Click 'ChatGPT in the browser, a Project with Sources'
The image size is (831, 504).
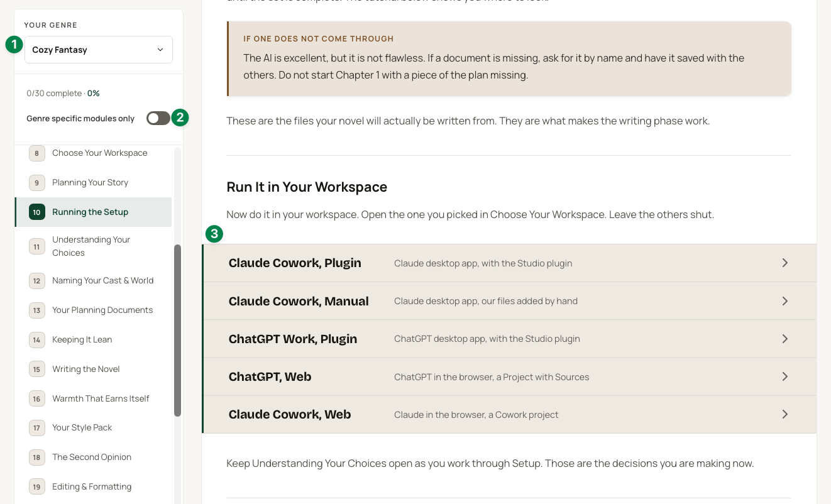[492, 377]
